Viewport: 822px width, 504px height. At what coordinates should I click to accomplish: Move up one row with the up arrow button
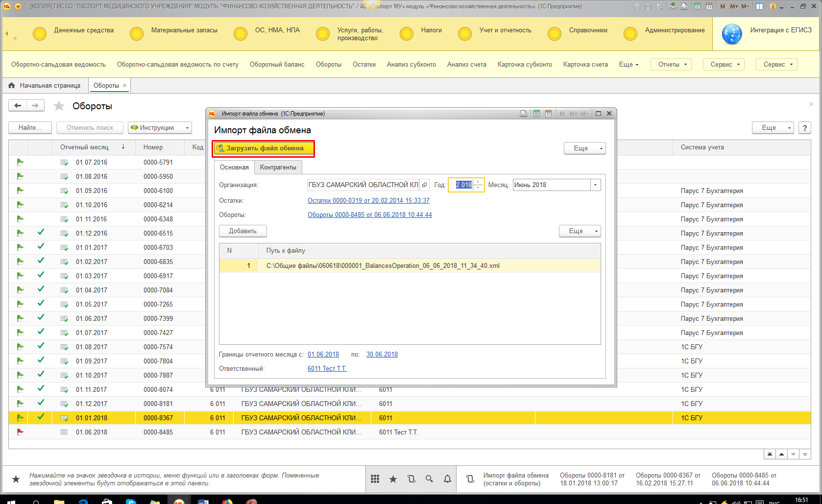pos(781,454)
